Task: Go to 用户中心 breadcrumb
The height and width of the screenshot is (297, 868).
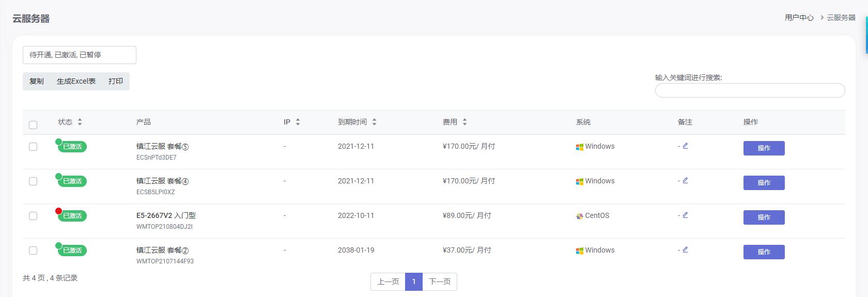Action: coord(799,18)
